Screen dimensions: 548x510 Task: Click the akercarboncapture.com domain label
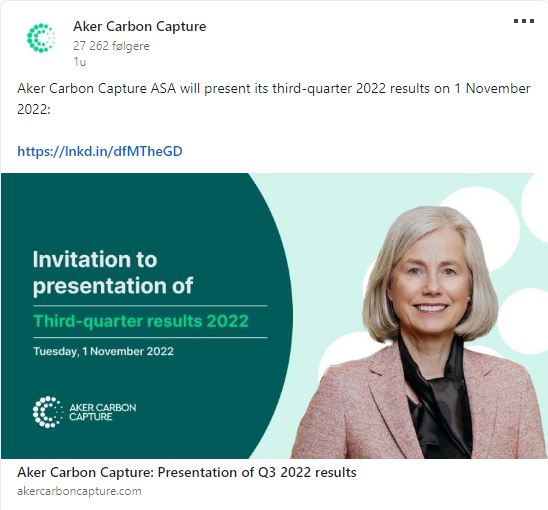coord(79,491)
